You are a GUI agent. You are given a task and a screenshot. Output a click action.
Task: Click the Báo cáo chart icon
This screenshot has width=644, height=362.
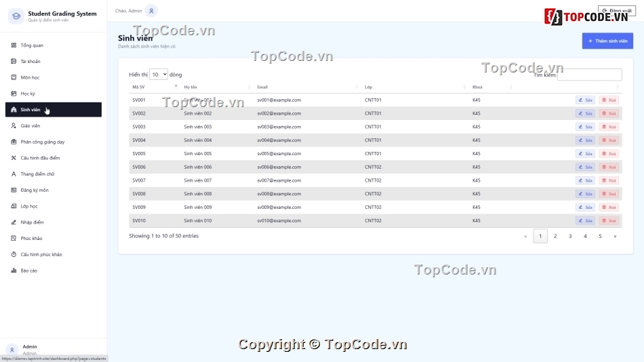(14, 270)
